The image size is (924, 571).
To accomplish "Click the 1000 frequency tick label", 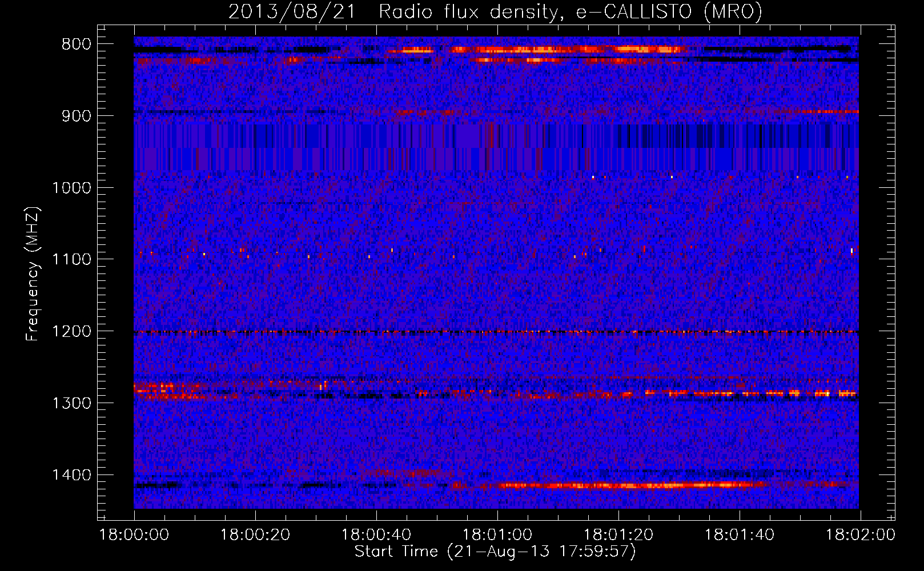I will coord(71,188).
